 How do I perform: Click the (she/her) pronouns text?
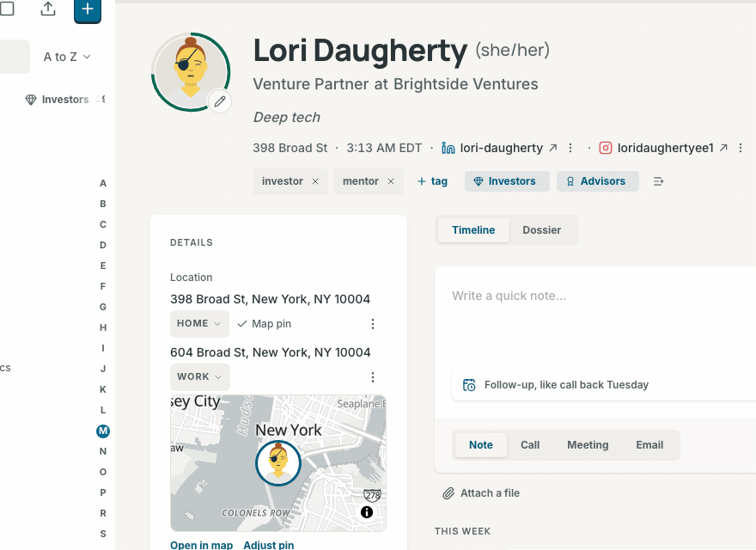pyautogui.click(x=513, y=50)
